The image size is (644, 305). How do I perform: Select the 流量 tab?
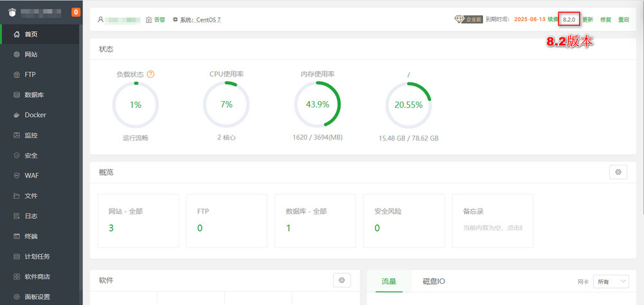pos(389,281)
